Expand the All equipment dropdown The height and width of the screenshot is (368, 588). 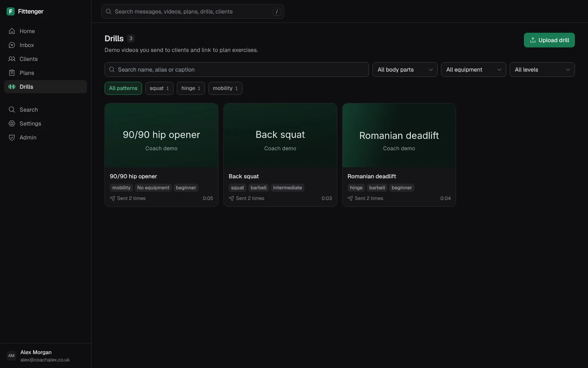(x=474, y=70)
